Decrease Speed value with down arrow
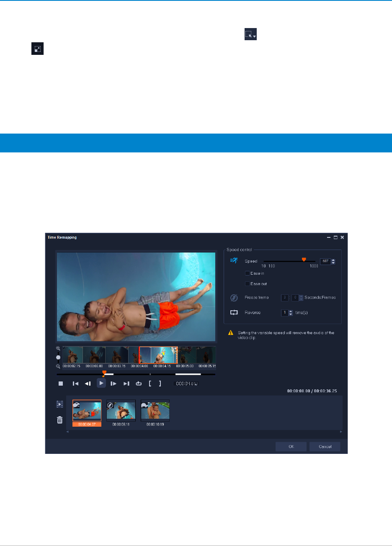392x546 pixels. click(333, 263)
